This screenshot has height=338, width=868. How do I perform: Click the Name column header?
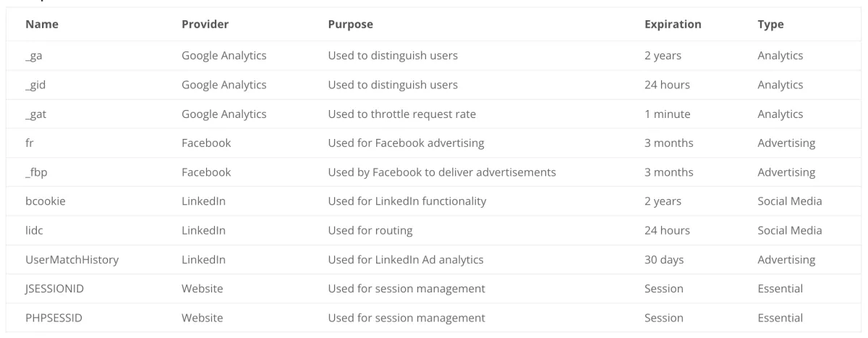click(x=42, y=25)
